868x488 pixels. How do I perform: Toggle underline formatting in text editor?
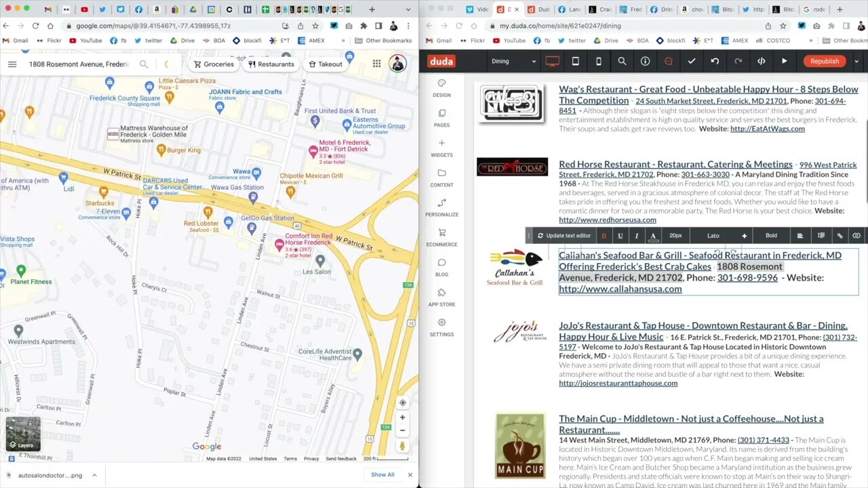tap(620, 236)
